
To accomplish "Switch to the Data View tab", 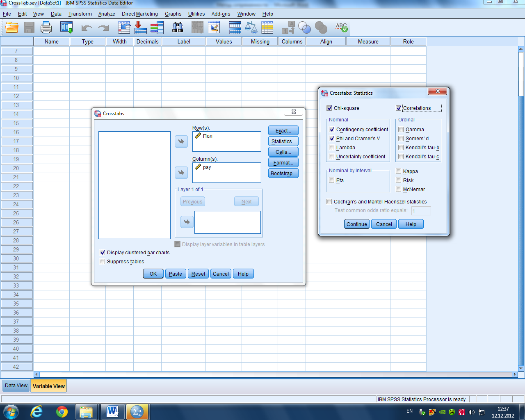I will pos(16,386).
